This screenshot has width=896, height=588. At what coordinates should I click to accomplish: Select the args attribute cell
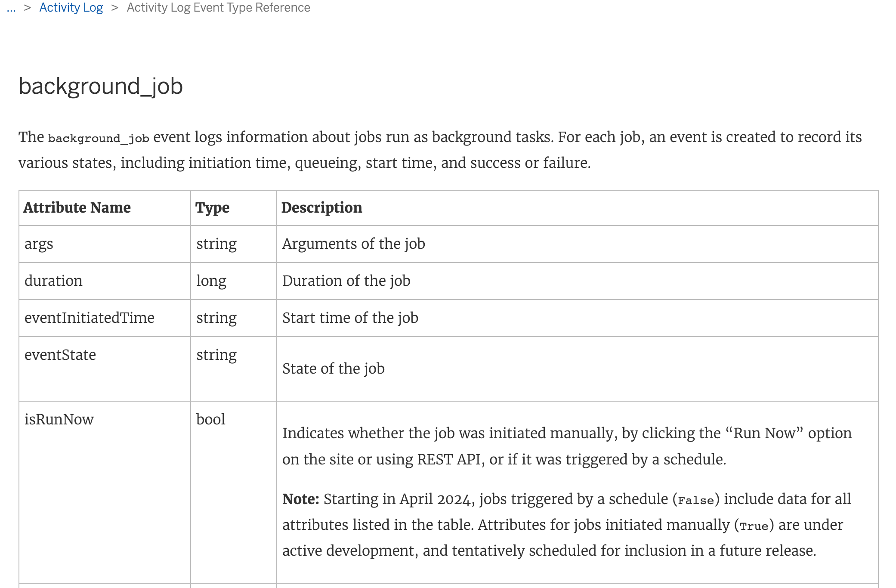39,244
